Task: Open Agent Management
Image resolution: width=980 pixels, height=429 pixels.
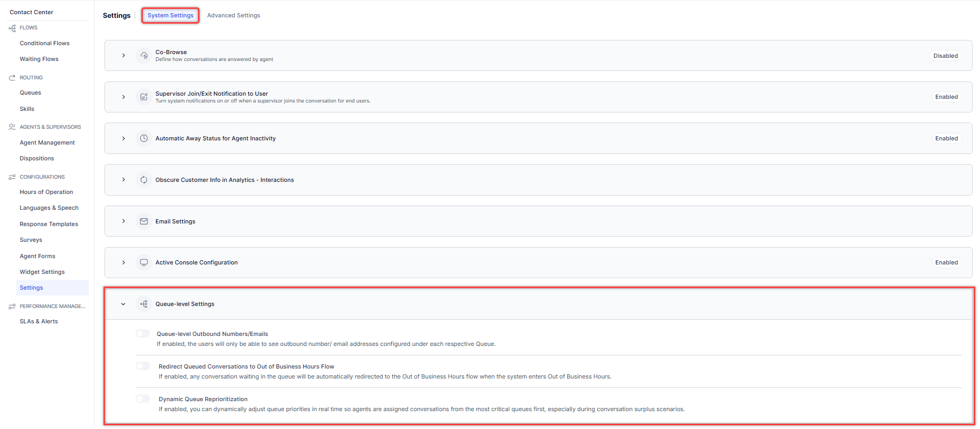Action: pos(47,142)
